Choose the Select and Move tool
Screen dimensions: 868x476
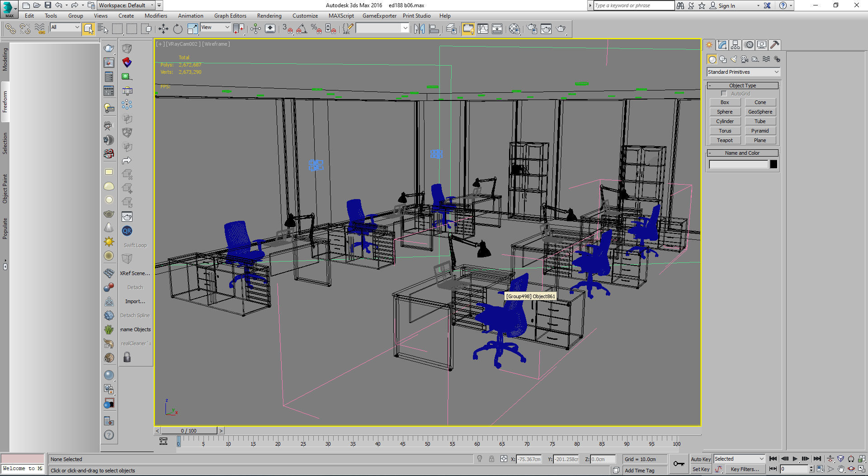pyautogui.click(x=163, y=29)
